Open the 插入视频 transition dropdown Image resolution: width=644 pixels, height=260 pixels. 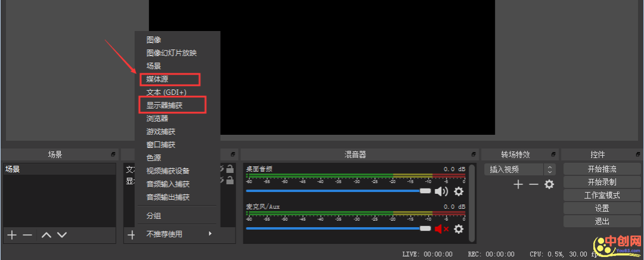coord(519,169)
